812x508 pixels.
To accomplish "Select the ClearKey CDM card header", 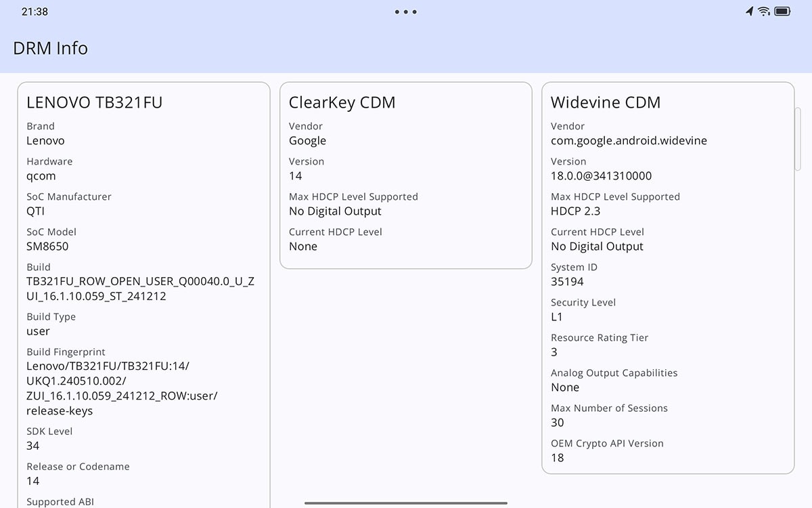I will [342, 102].
